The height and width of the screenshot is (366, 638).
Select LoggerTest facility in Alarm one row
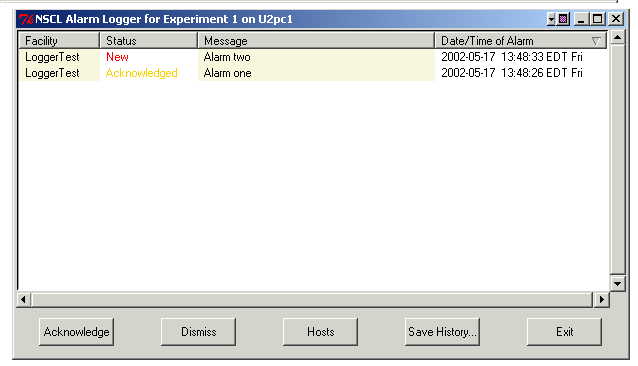52,73
